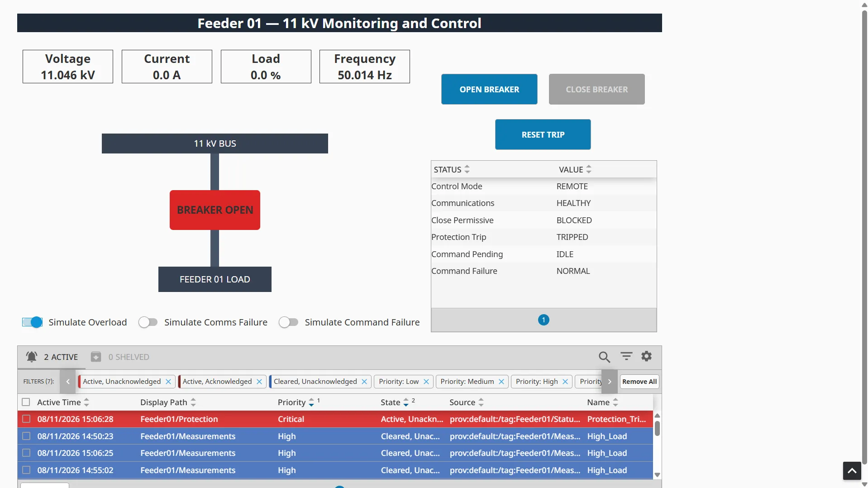This screenshot has height=488, width=868.
Task: Click the active alarms bell icon
Action: tap(32, 357)
